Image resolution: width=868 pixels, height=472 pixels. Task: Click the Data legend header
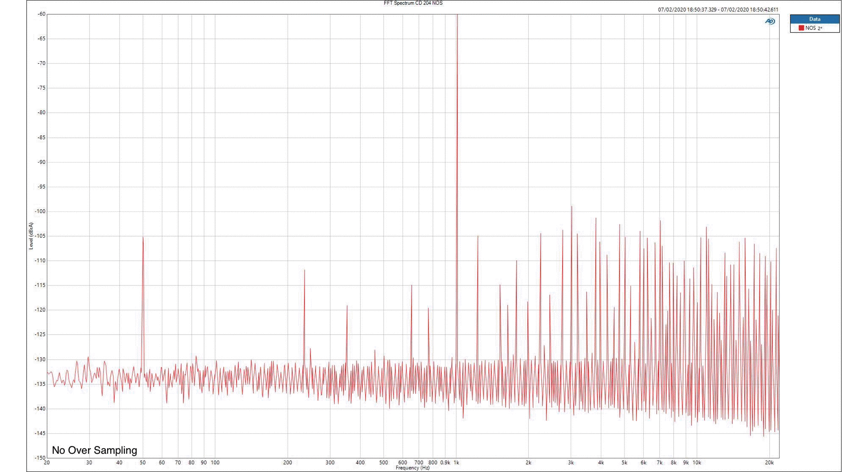815,19
